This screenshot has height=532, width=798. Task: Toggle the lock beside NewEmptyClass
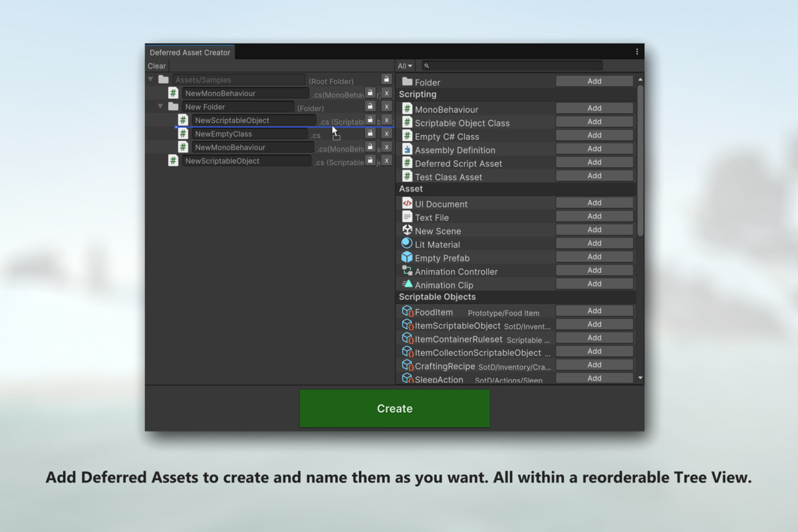[x=370, y=133]
